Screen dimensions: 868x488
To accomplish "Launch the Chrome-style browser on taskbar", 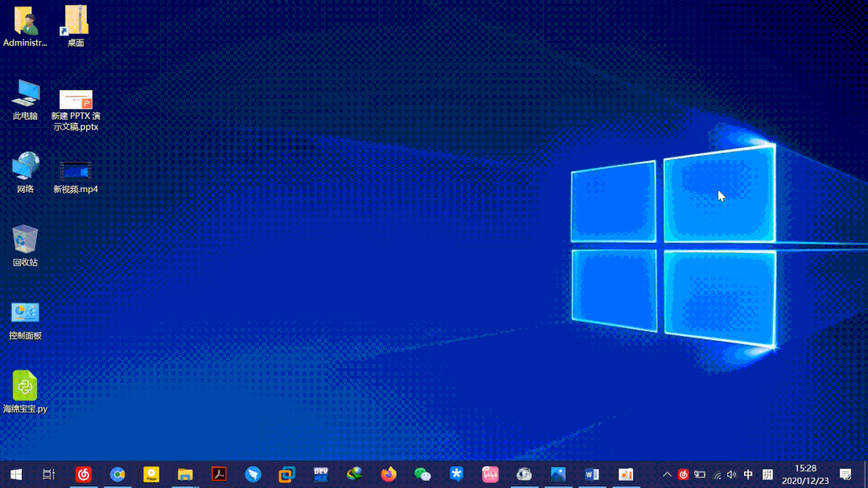I will pyautogui.click(x=117, y=474).
